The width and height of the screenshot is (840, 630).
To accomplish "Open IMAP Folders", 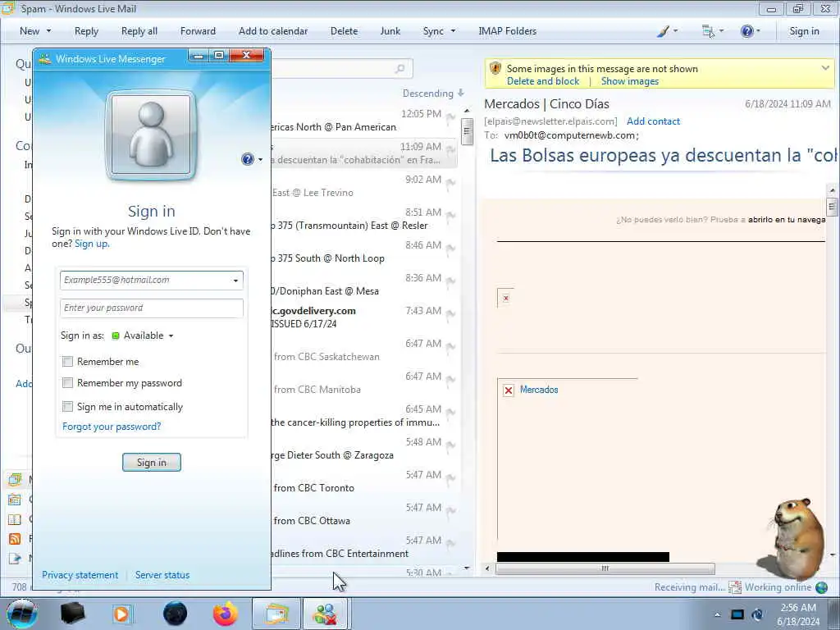I will [x=507, y=31].
